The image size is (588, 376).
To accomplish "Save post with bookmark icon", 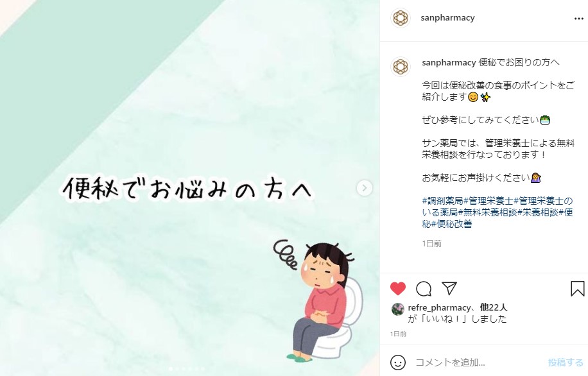I will click(x=578, y=289).
